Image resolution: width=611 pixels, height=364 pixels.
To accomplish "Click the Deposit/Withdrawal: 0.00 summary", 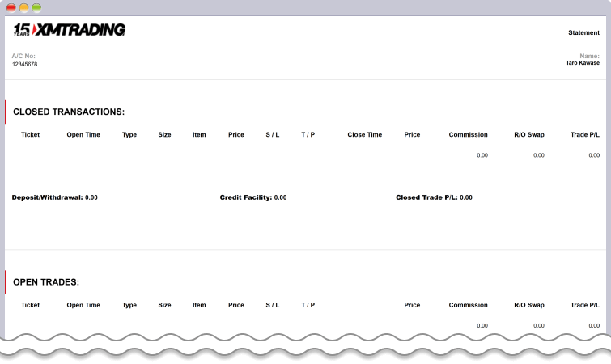I will tap(54, 197).
